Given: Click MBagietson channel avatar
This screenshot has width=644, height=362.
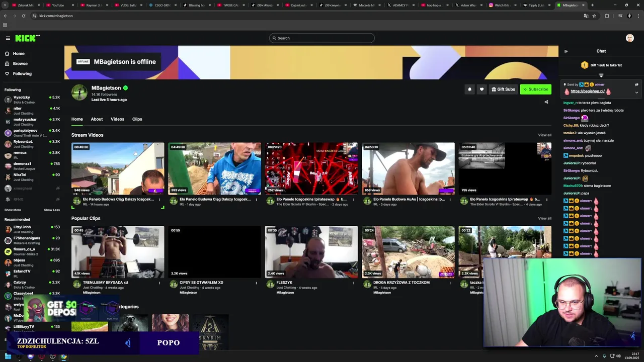Looking at the screenshot, I should point(79,93).
